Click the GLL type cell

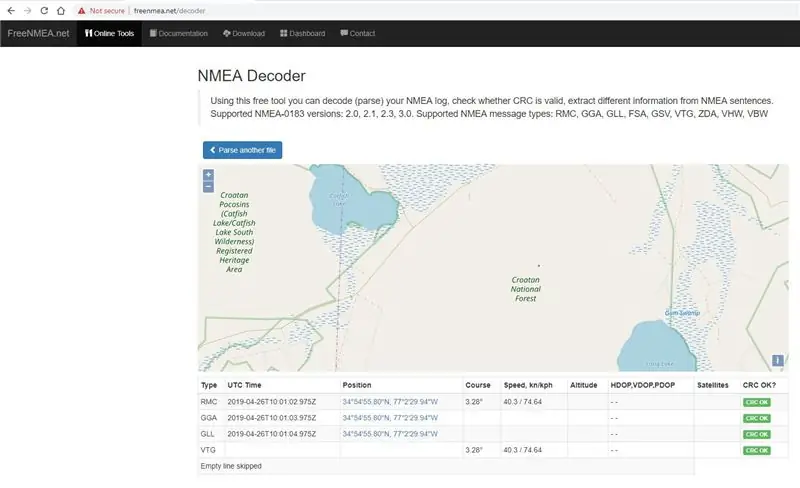coord(208,434)
